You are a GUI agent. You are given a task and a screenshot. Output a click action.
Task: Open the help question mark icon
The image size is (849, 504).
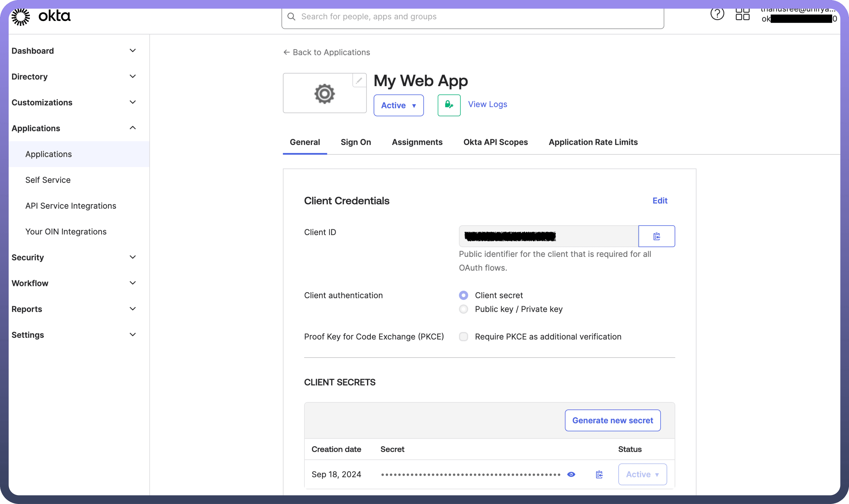point(717,14)
